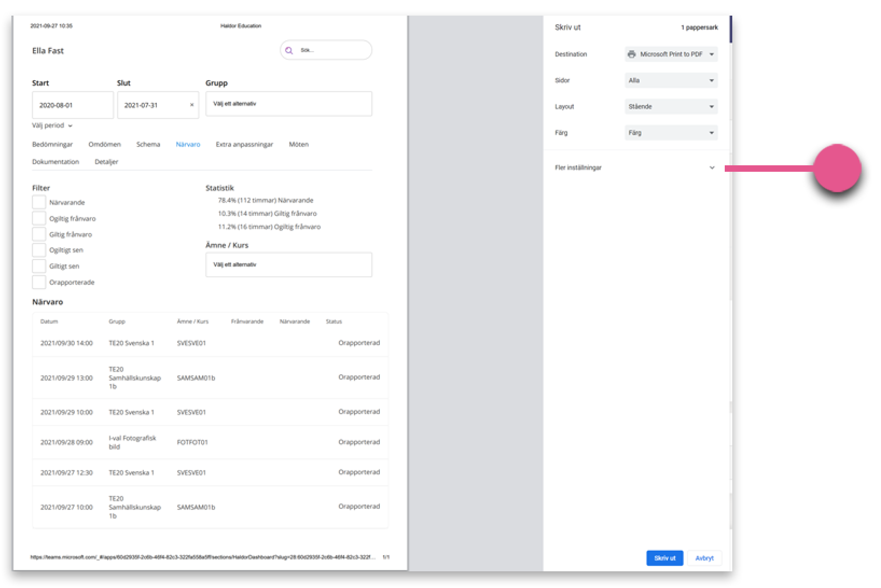Viewport: 881px width, 588px height.
Task: Switch to the Närvaro tab
Action: tap(188, 144)
